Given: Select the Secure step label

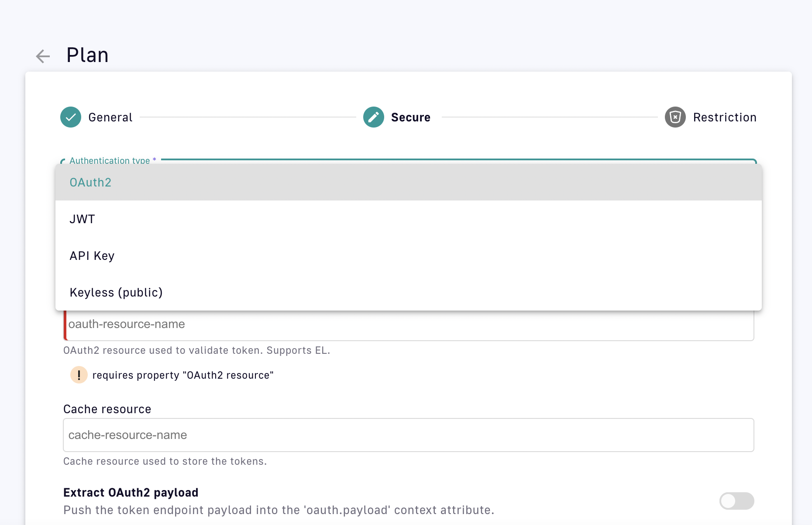Looking at the screenshot, I should point(410,117).
